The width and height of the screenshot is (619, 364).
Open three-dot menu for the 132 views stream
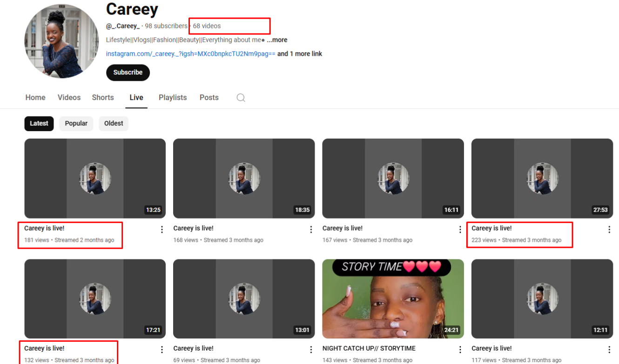pyautogui.click(x=162, y=350)
